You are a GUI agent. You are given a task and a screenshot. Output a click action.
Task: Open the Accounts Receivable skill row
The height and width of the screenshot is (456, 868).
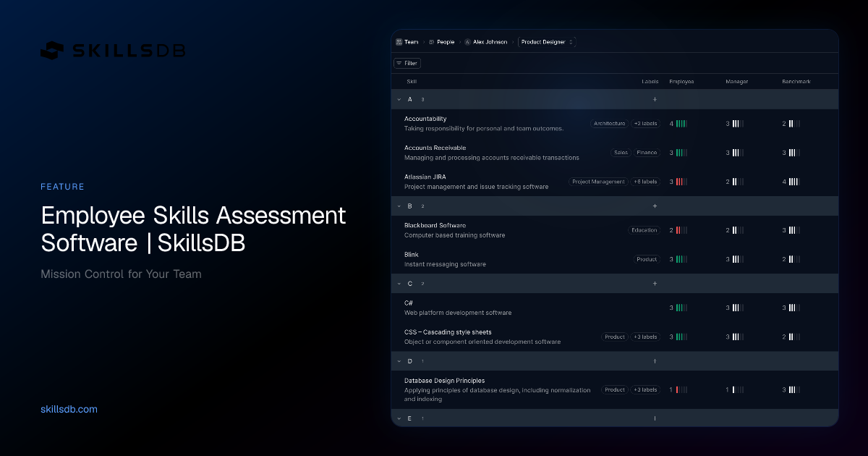coord(615,153)
